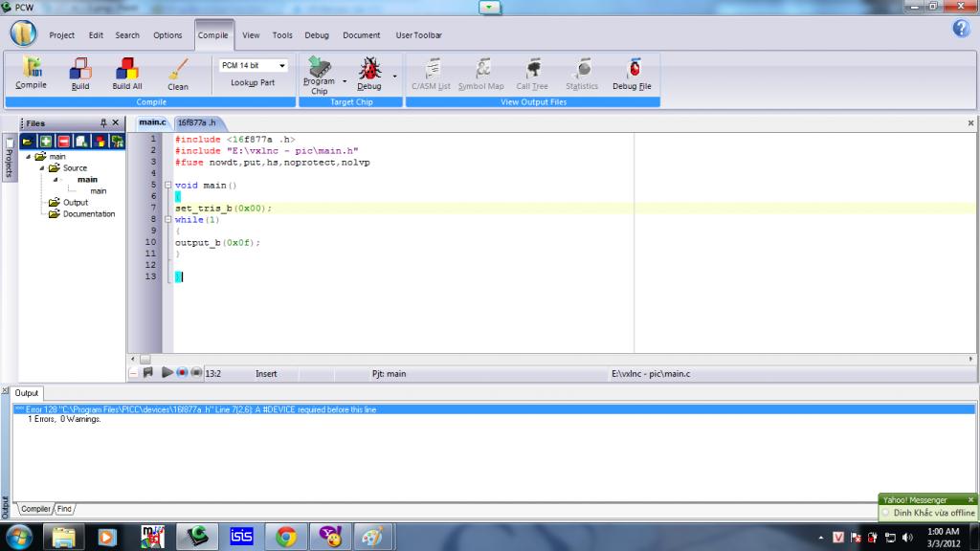980x551 pixels.
Task: Open the Options menu
Action: pyautogui.click(x=167, y=35)
